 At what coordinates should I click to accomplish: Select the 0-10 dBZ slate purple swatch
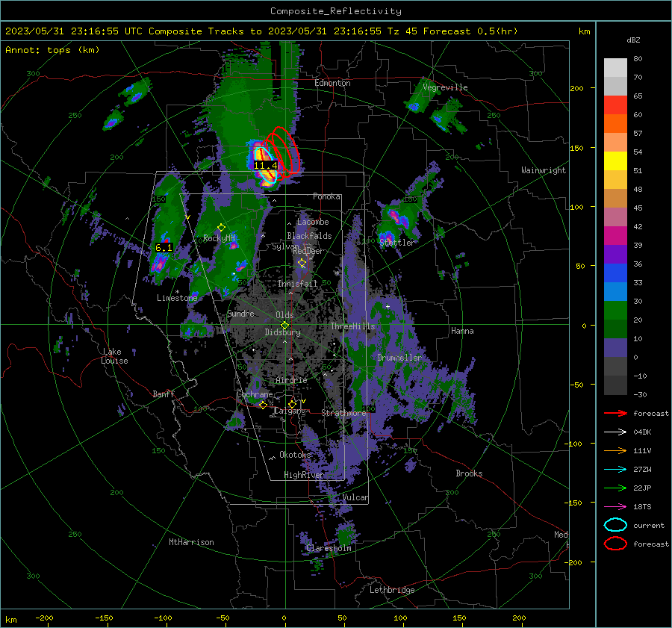615,348
